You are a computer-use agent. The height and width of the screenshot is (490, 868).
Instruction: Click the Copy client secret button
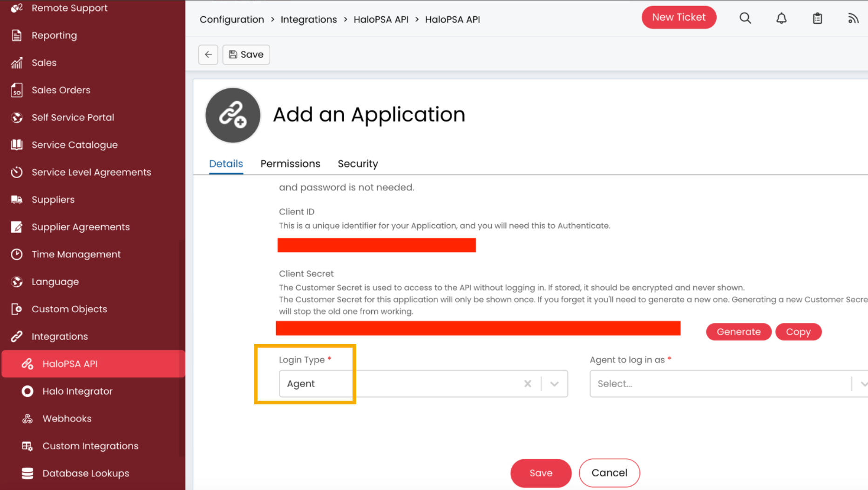coord(798,332)
